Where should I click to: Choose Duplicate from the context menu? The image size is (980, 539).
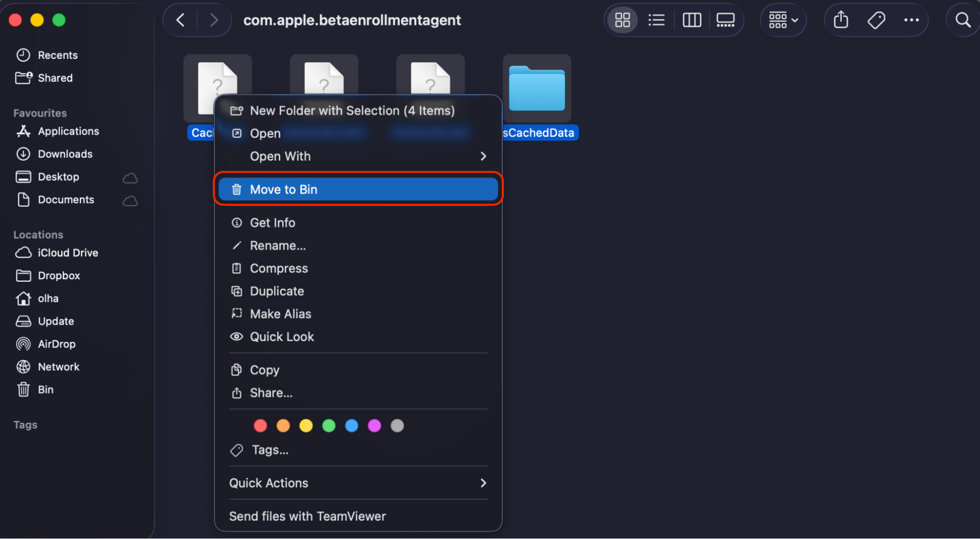358,291
